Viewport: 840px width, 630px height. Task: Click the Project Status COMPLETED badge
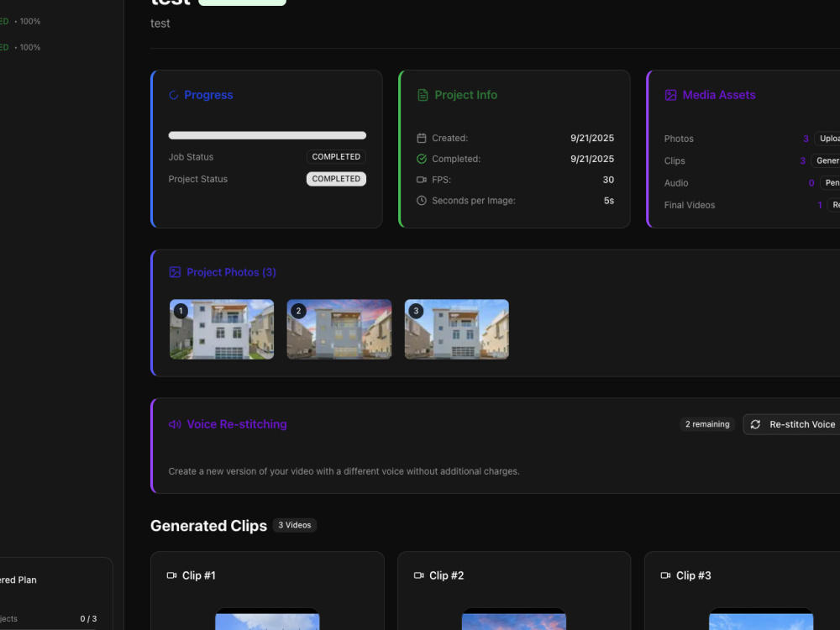[x=337, y=179]
